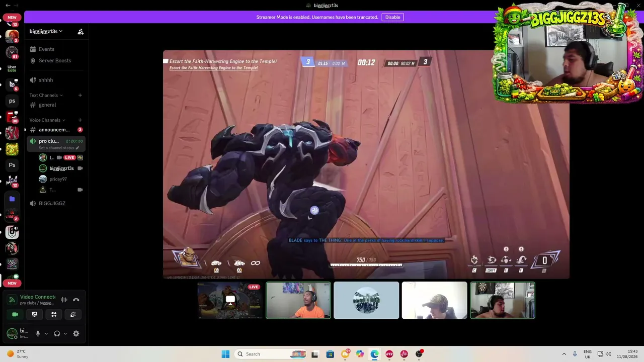
Task: Click the top NEW unread mentions pill
Action: (12, 17)
